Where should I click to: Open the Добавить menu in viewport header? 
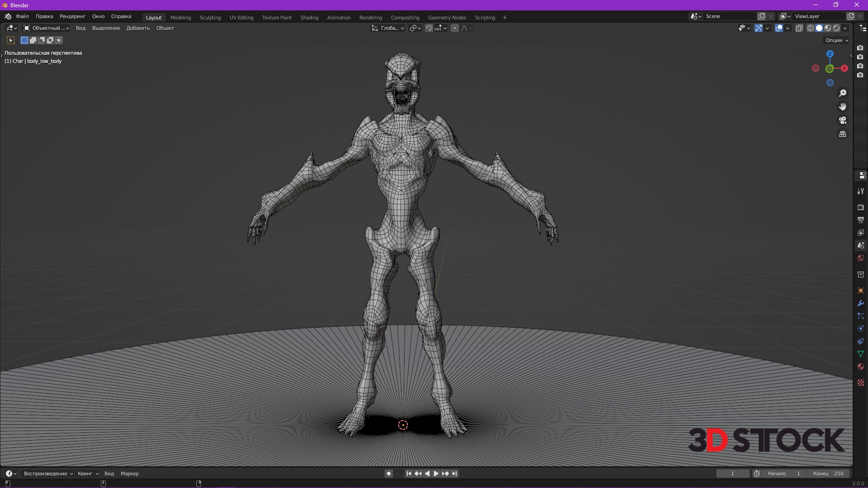pyautogui.click(x=138, y=28)
